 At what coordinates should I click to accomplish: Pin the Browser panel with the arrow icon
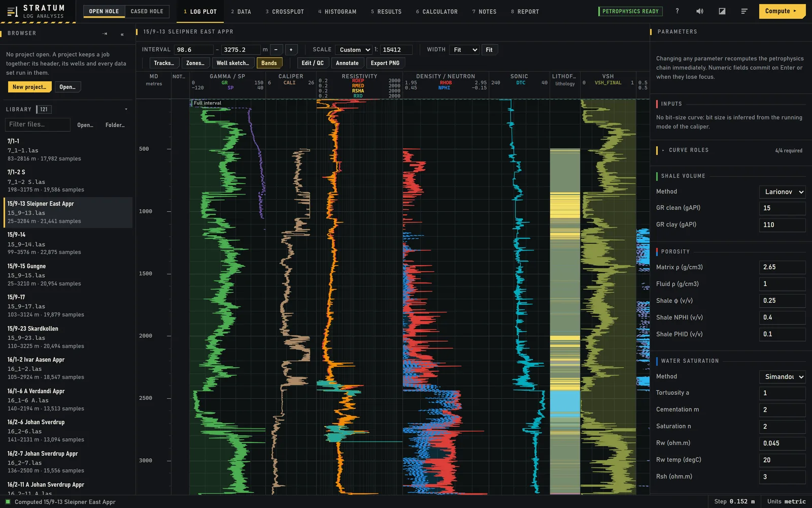[x=105, y=34]
